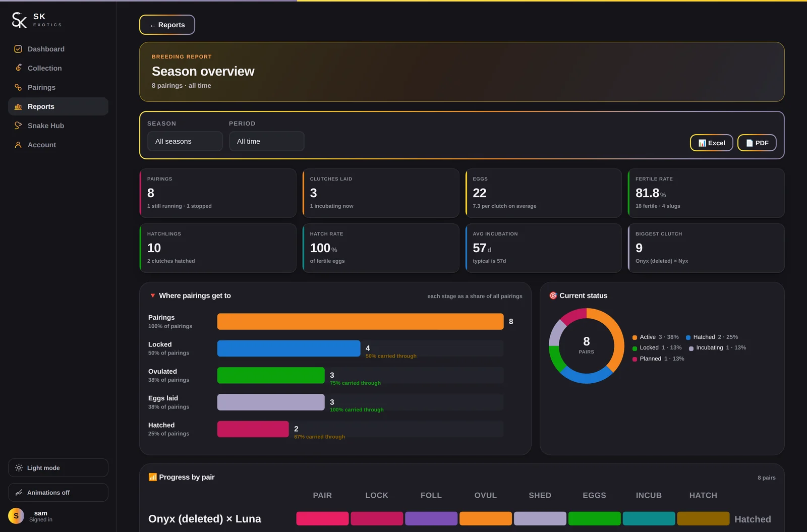Click the green Ovulated funnel bar
Viewport: 807px width, 532px height.
(x=271, y=375)
